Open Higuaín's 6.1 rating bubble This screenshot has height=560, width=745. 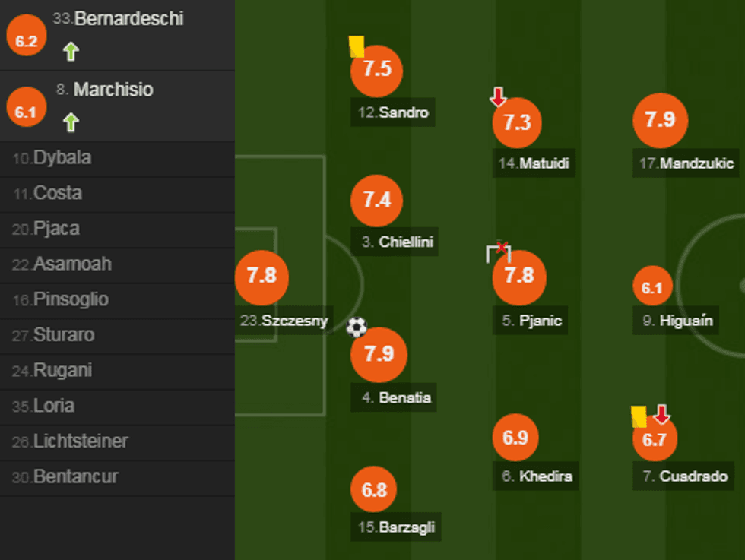point(652,287)
